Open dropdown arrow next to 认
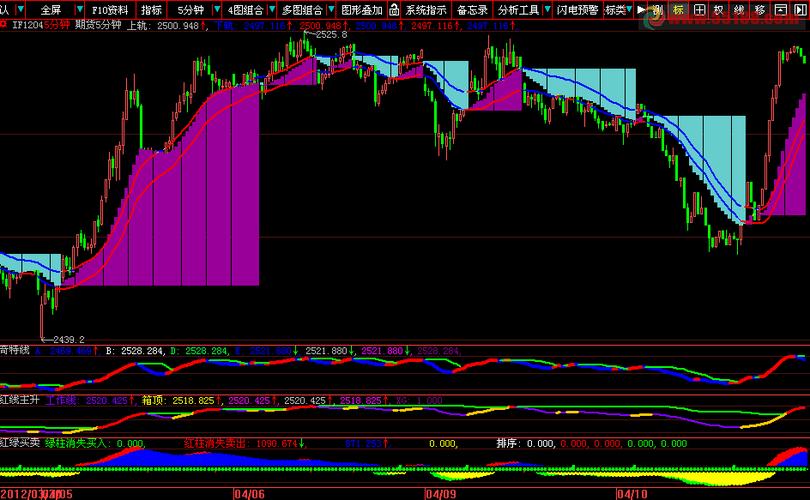 [x=20, y=9]
